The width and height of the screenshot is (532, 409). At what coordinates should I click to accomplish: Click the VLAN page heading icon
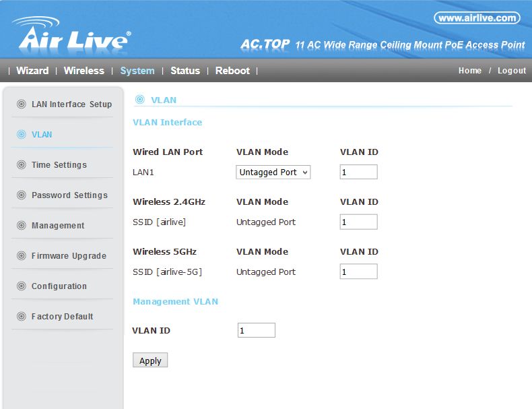pyautogui.click(x=140, y=100)
